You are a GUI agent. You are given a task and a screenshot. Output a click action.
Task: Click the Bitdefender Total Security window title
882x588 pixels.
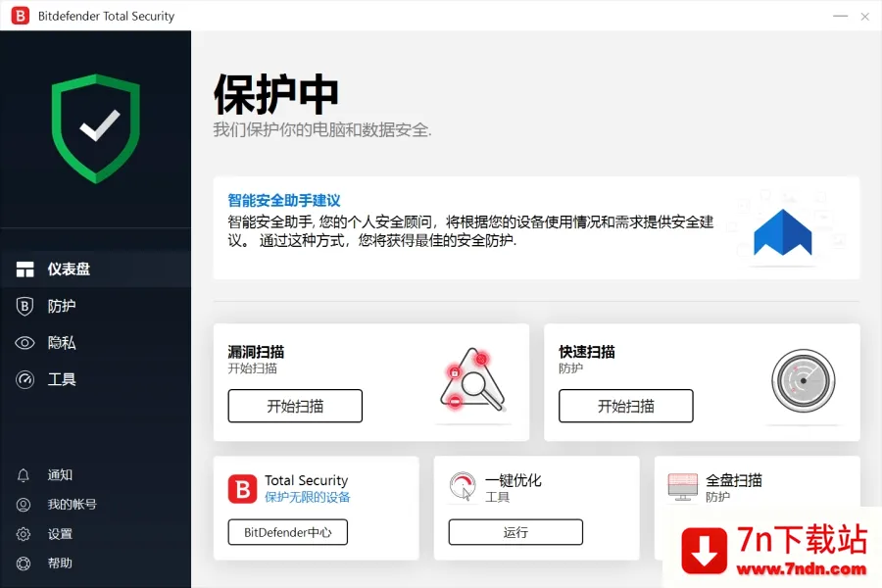(x=106, y=17)
